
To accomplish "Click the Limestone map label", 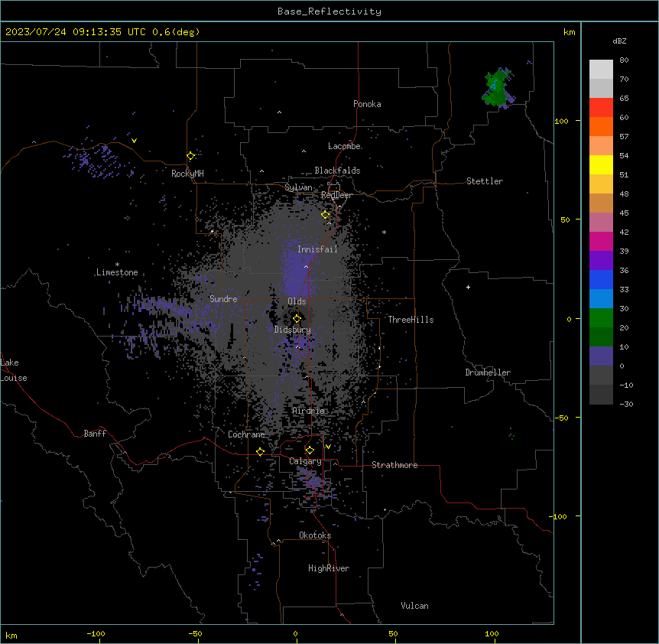I will coord(117,272).
